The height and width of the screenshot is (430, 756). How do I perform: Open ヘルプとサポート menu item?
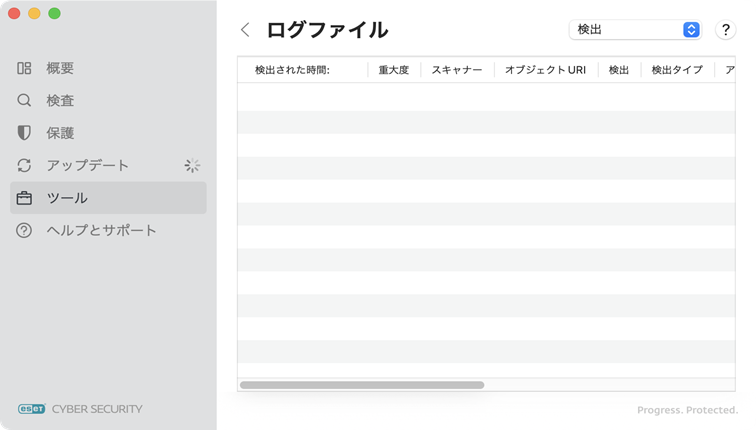(101, 230)
